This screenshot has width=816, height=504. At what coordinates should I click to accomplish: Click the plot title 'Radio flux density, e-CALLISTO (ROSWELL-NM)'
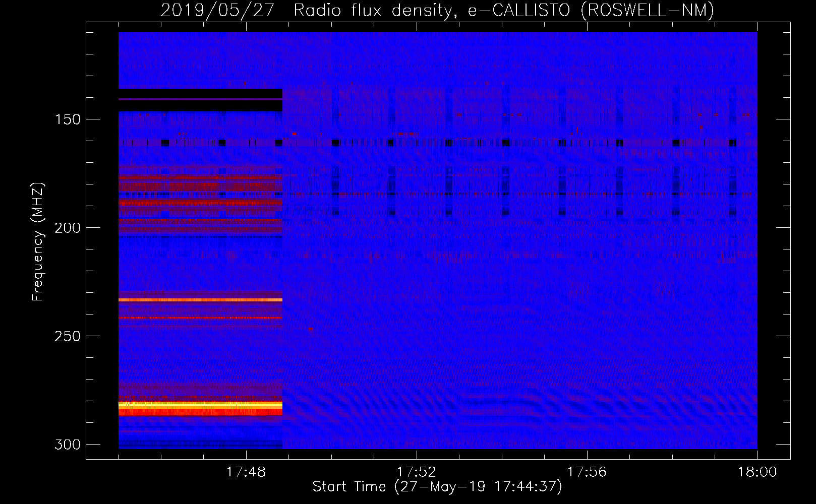pyautogui.click(x=504, y=10)
